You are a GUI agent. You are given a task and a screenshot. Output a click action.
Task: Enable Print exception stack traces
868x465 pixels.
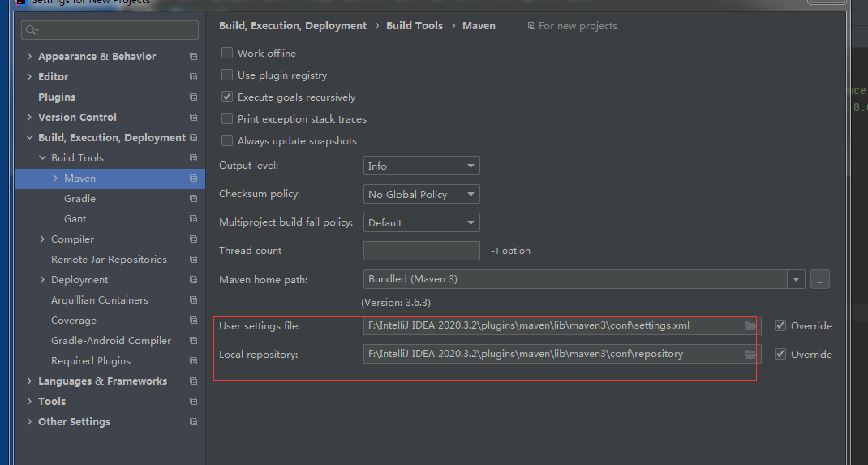click(x=227, y=118)
